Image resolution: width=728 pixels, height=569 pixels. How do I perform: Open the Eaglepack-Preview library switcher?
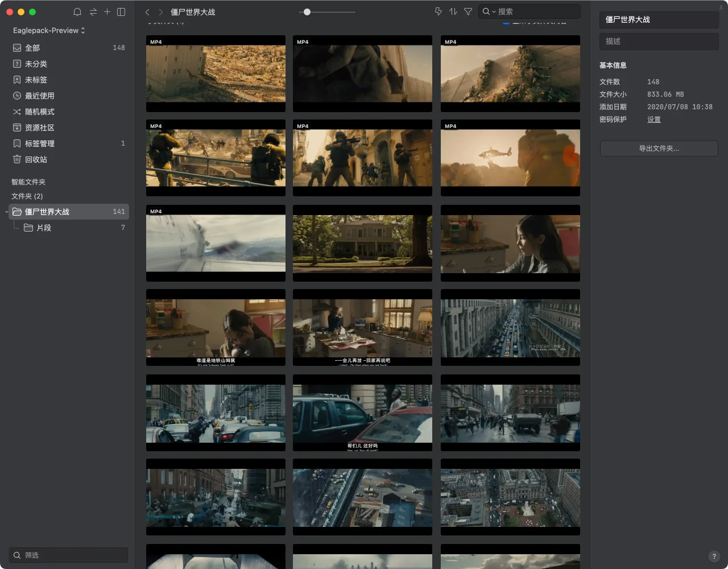point(49,30)
